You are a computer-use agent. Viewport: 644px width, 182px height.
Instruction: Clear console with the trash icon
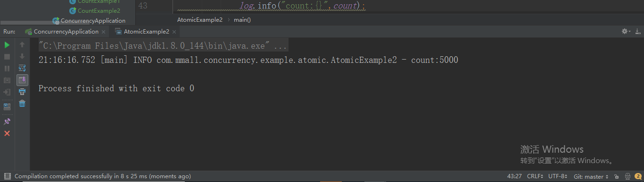tap(22, 104)
